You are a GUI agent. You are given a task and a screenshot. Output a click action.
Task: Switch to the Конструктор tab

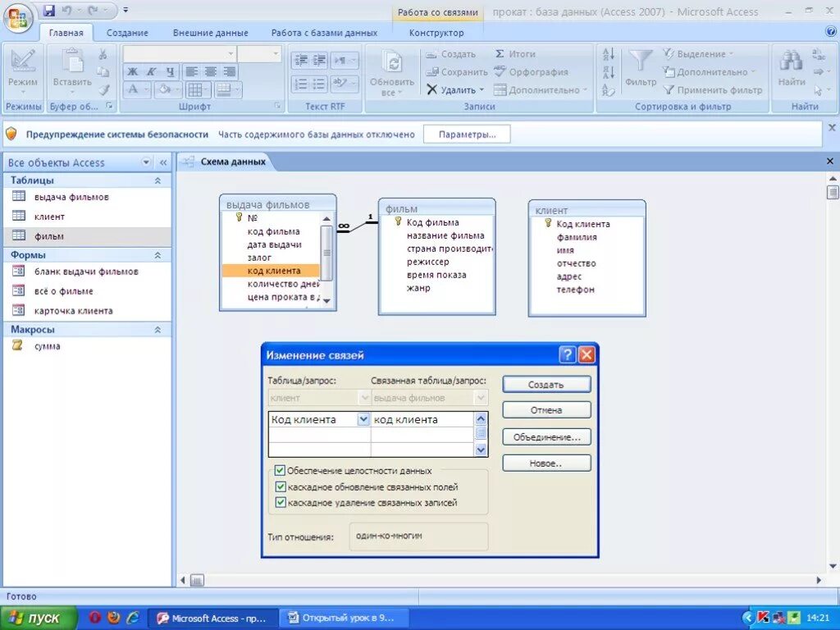436,33
